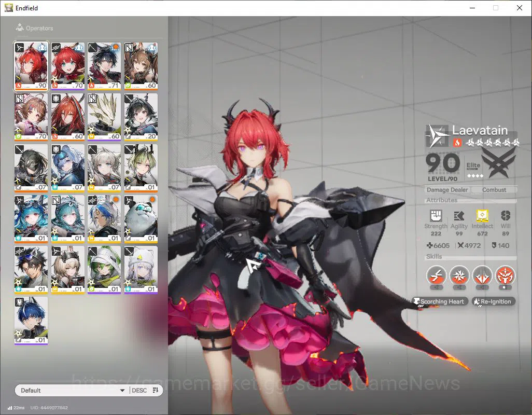Viewport: 532px width, 415px height.
Task: Choose the level 07 blue-haired defender operator
Action: click(67, 168)
